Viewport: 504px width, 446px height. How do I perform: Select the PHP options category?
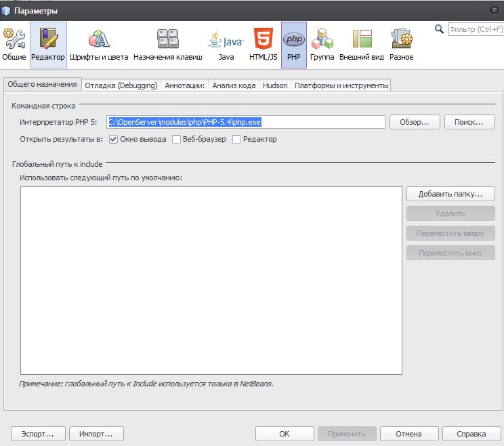293,45
